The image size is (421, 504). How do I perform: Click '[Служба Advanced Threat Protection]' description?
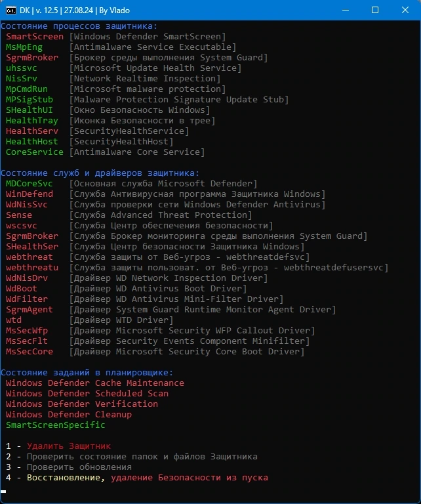pyautogui.click(x=161, y=215)
